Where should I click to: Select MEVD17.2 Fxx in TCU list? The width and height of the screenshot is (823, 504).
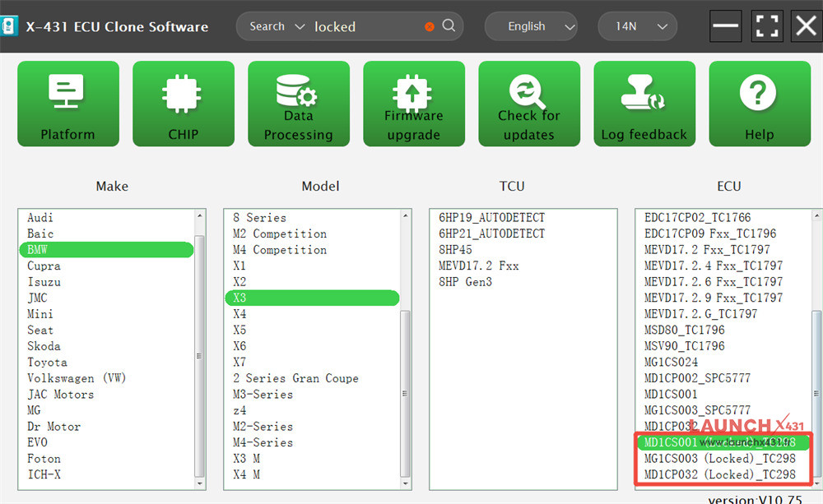point(479,266)
